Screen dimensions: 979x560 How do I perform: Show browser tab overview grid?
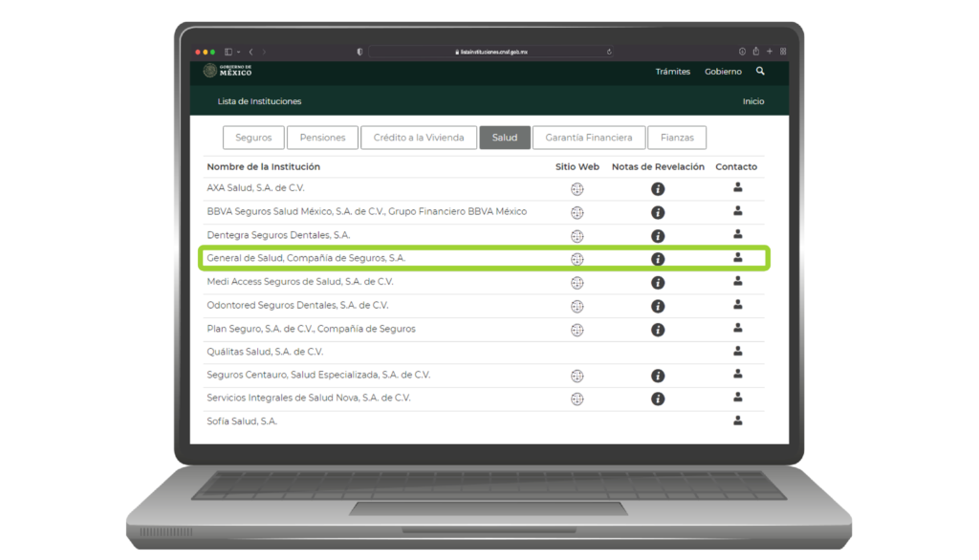783,52
